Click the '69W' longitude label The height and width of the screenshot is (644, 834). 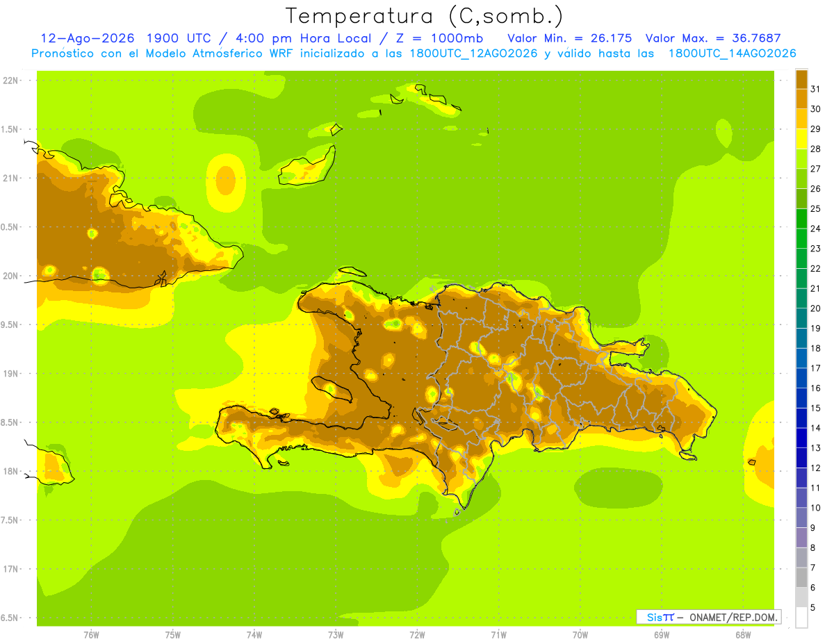pyautogui.click(x=662, y=635)
